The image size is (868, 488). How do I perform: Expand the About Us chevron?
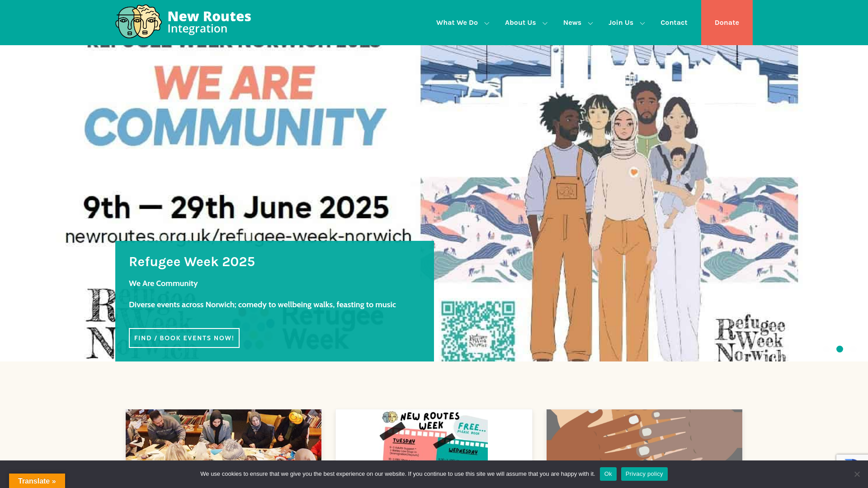tap(545, 23)
